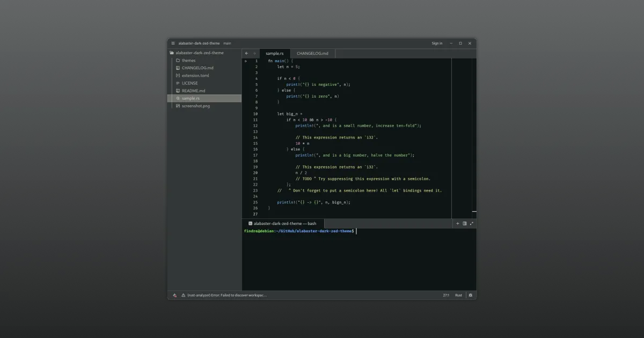Select the alabaster-dark-zed-theme — bash terminal tab
The image size is (644, 338).
(282, 223)
